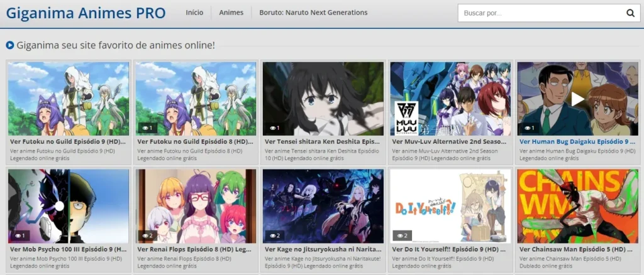Click view count badge on Do It Yourself!! thumbnail

pyautogui.click(x=402, y=235)
